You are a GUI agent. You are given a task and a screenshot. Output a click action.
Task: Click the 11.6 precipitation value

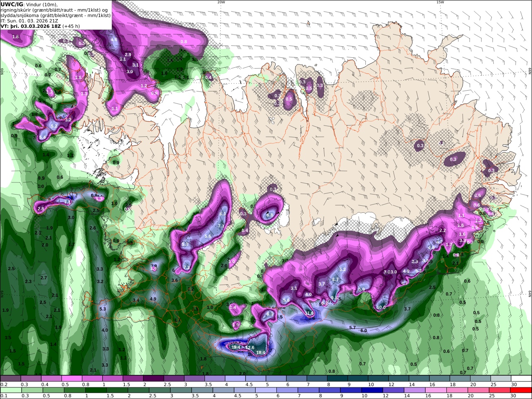point(309,313)
